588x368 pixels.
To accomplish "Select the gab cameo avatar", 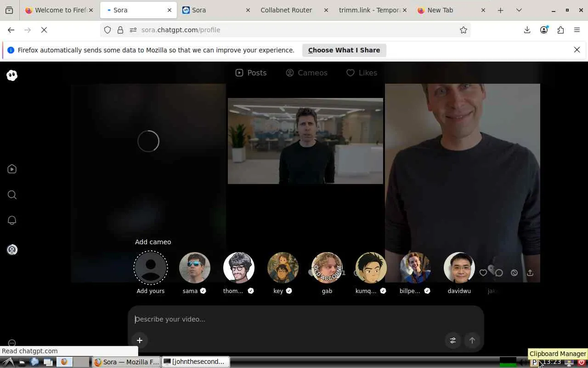I will pyautogui.click(x=327, y=268).
